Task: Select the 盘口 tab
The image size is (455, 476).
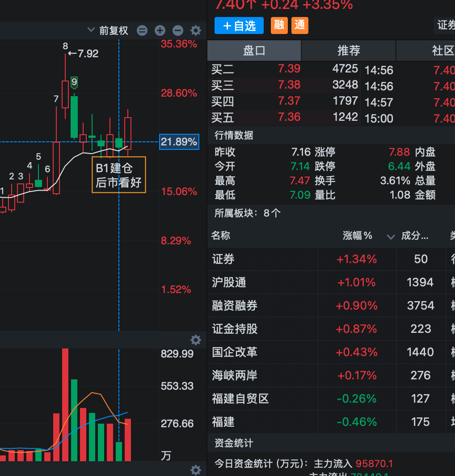Action: click(x=254, y=51)
